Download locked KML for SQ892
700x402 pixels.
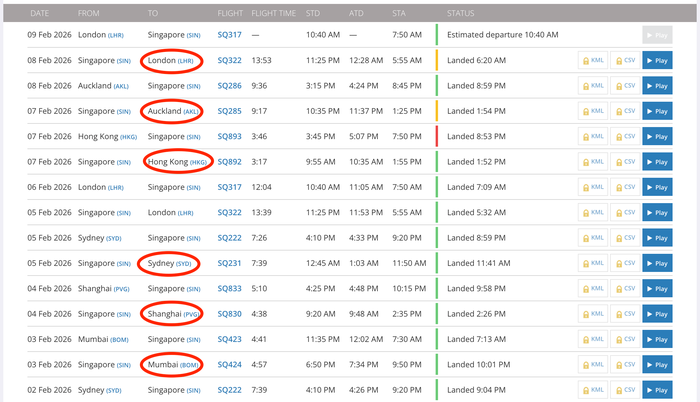[x=593, y=162]
